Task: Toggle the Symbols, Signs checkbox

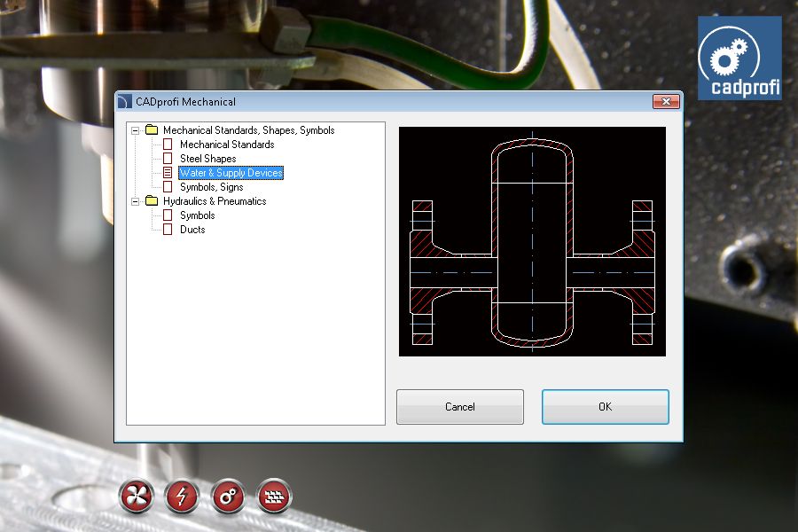Action: 168,187
